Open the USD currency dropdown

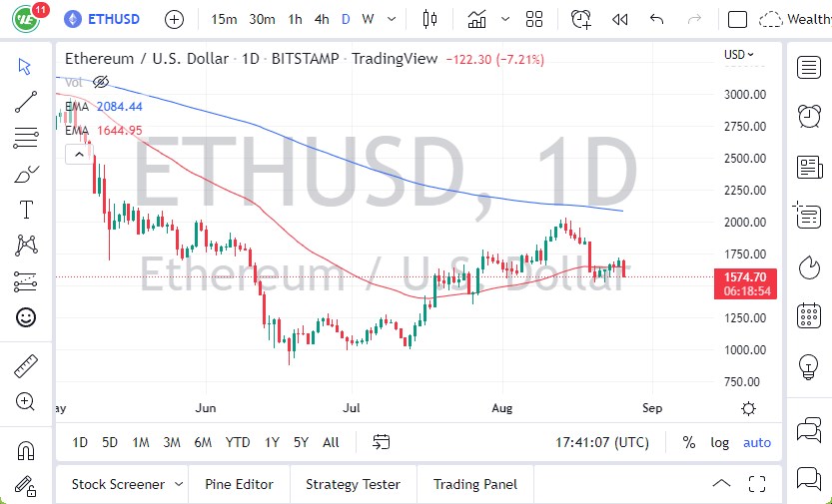pos(739,55)
